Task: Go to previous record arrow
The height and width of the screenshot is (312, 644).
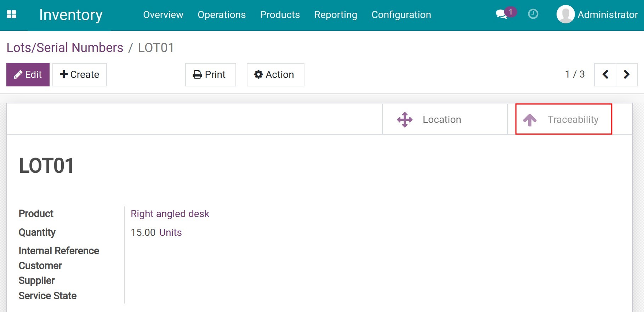Action: coord(605,74)
